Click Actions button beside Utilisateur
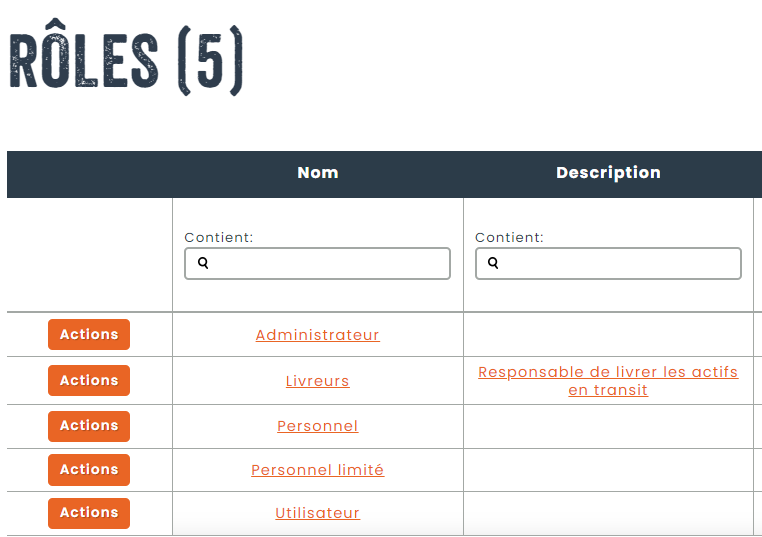 click(89, 513)
